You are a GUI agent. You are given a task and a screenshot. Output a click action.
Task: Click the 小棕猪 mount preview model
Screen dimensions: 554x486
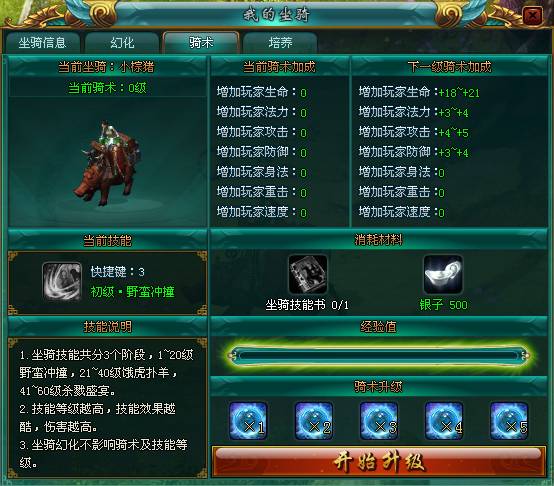pos(108,163)
